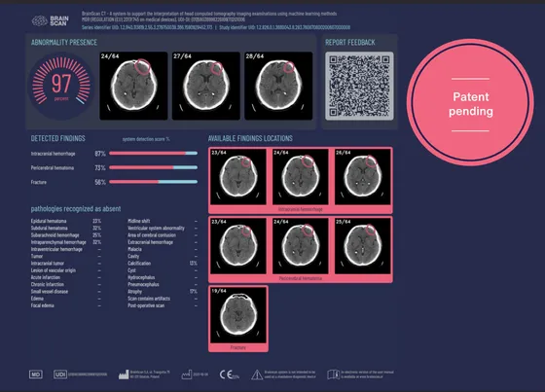Open slice 24/64 in Intracranial hemorrhage group
Screen dimensions: 545x392
(x=301, y=177)
